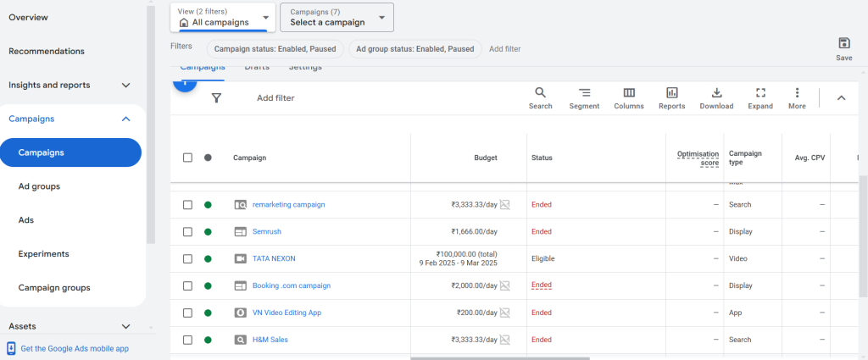Select Ads in the sidebar

coord(26,220)
